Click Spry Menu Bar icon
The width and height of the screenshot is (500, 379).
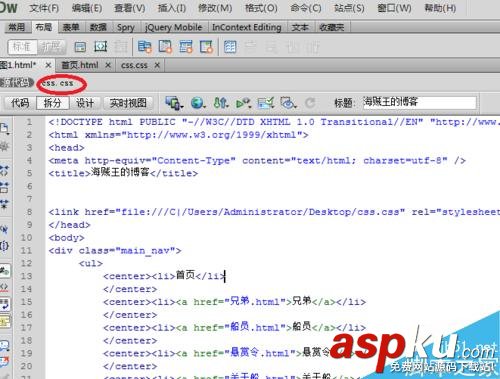pyautogui.click(x=145, y=47)
